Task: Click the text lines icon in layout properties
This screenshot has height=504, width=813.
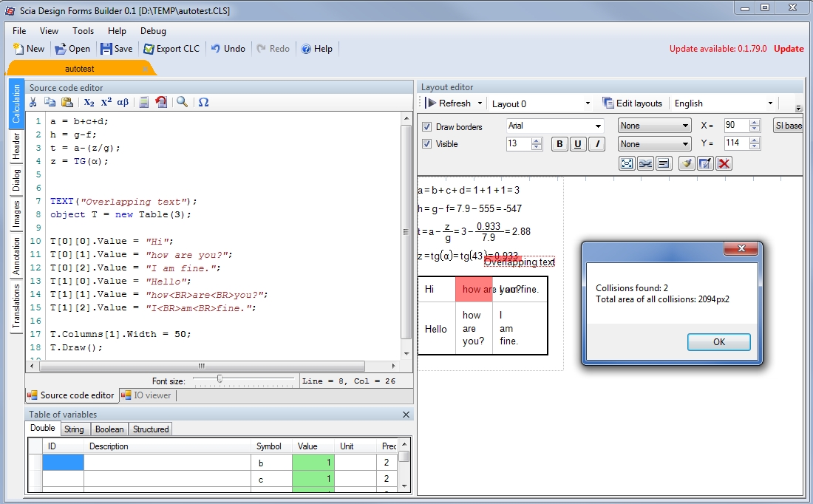Action: (663, 164)
